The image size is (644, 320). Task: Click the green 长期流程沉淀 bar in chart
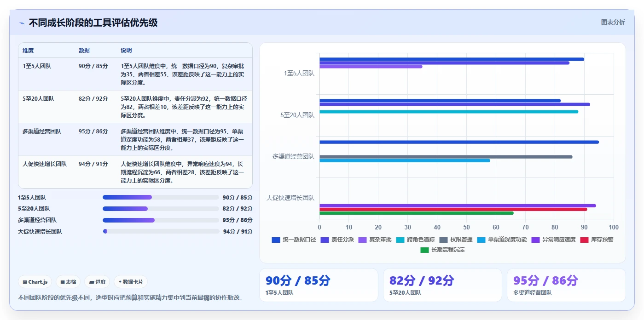click(417, 213)
